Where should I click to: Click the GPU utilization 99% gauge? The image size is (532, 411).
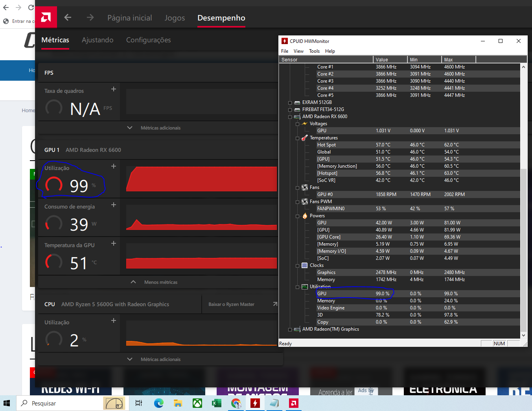tap(54, 184)
